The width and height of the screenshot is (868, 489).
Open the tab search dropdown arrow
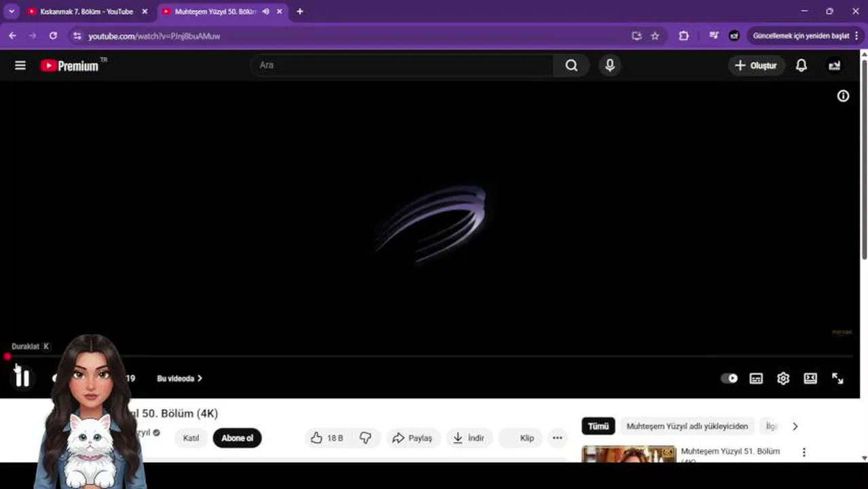tap(12, 12)
